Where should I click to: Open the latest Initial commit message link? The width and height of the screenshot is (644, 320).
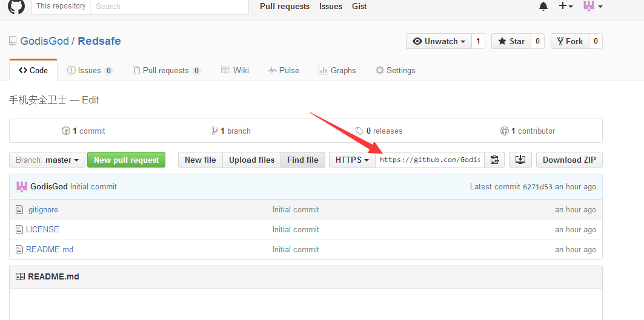pos(94,187)
